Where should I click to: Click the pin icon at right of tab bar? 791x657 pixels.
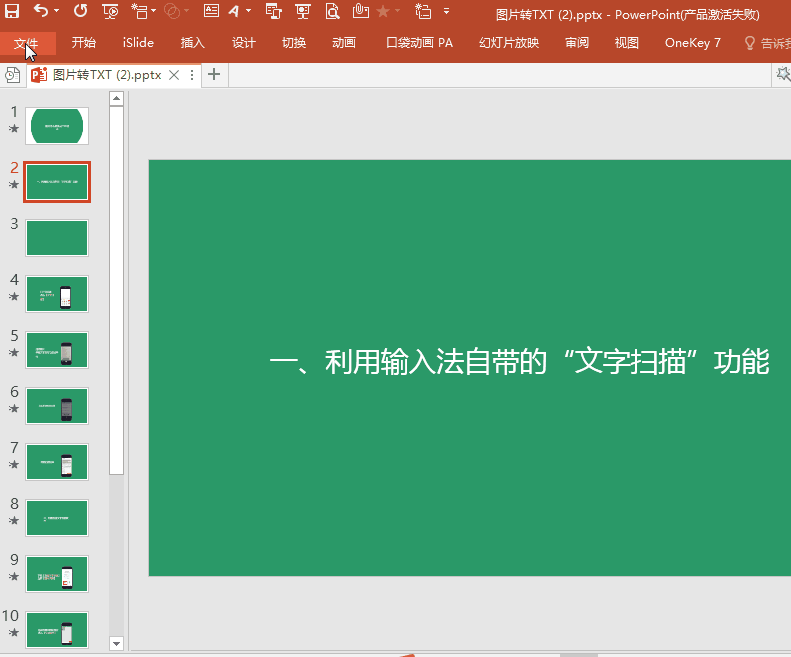point(783,74)
